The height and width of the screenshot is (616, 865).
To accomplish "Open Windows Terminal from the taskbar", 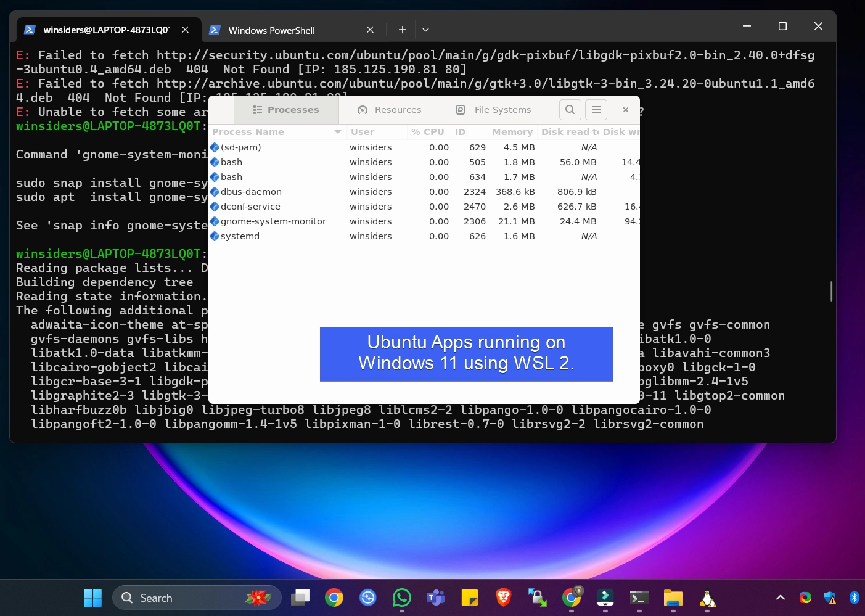I will (x=639, y=598).
